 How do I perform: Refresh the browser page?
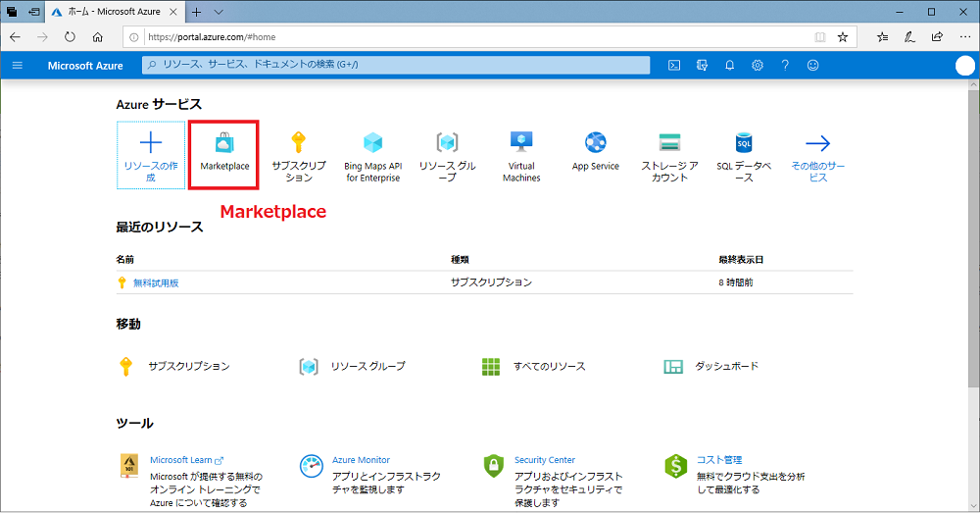(70, 37)
